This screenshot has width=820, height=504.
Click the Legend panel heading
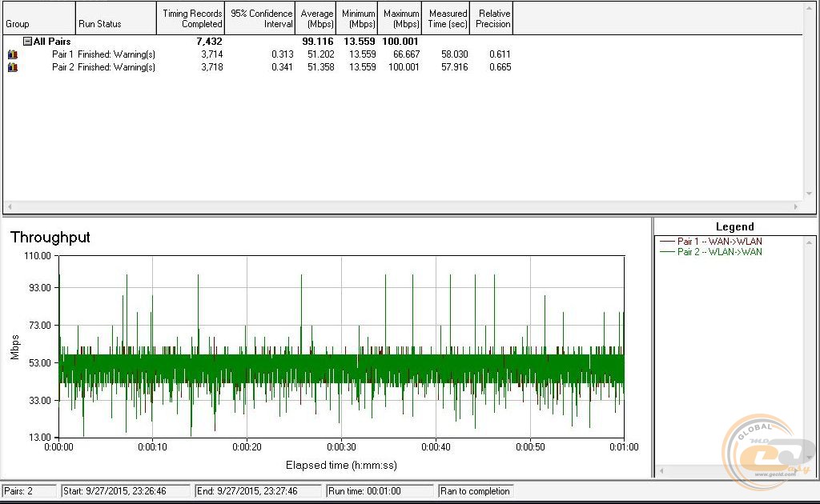click(x=735, y=226)
